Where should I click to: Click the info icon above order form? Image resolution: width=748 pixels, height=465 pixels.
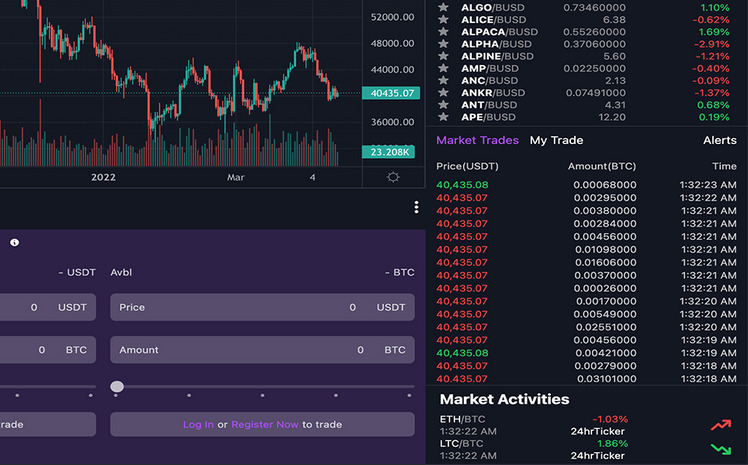pos(15,242)
